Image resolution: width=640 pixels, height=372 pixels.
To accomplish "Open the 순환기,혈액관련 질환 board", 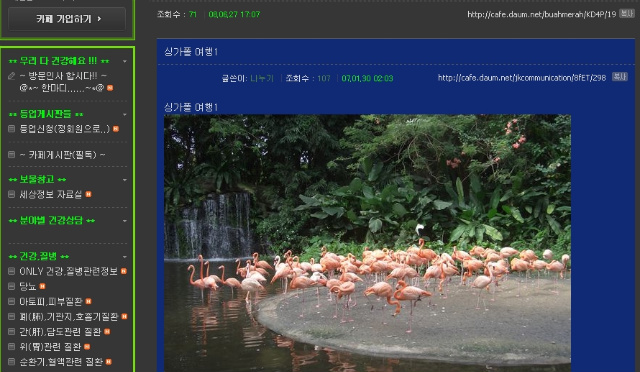I will point(61,362).
